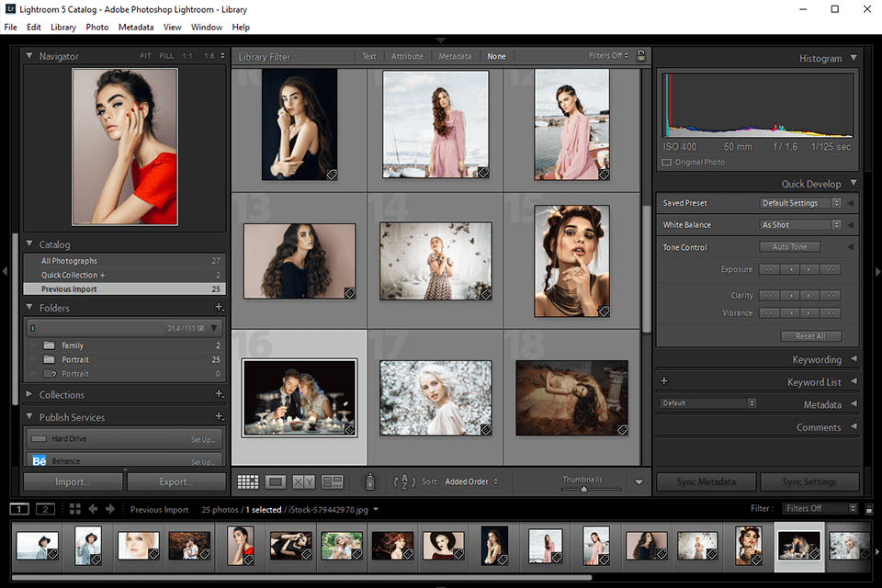Click plus icon beside Keyword List
The image size is (882, 588).
(x=664, y=381)
